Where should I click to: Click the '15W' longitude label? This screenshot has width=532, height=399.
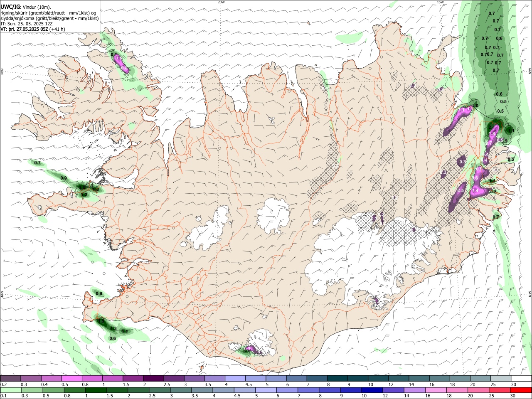pos(440,2)
